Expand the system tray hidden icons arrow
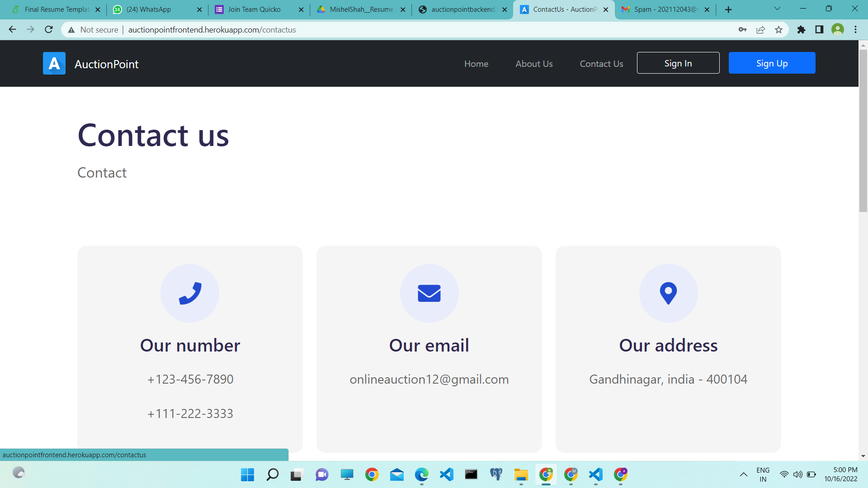Screen dimensions: 868x488 [x=743, y=474]
